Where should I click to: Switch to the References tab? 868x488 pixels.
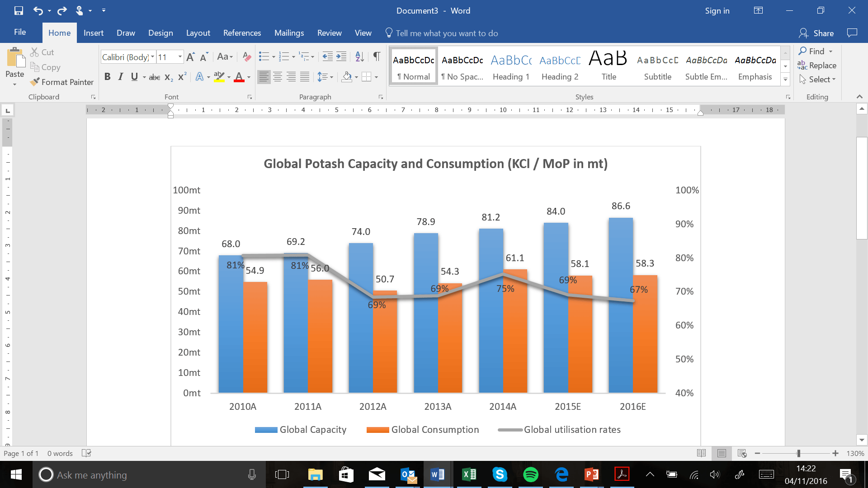click(x=242, y=33)
